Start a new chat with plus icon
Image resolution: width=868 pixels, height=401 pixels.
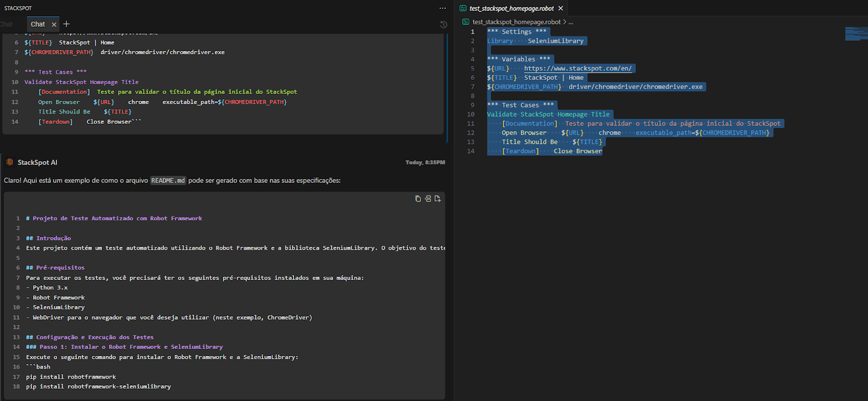click(66, 24)
